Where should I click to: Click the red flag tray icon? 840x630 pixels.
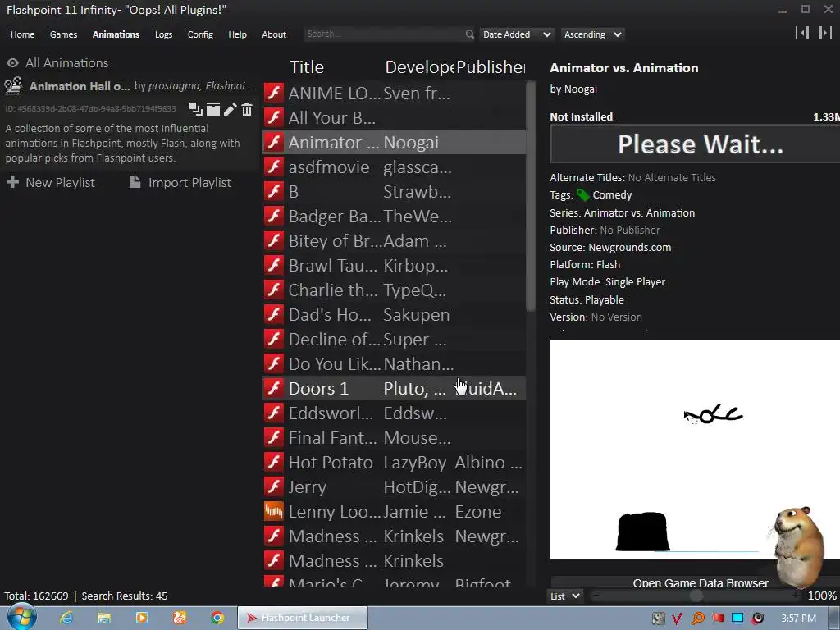pos(718,619)
